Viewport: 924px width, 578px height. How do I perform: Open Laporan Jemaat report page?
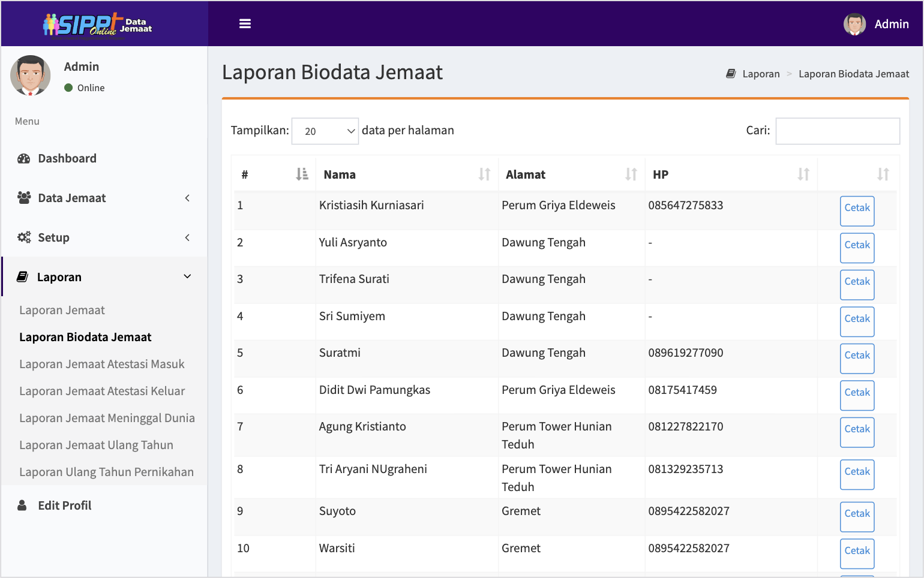[x=62, y=311]
